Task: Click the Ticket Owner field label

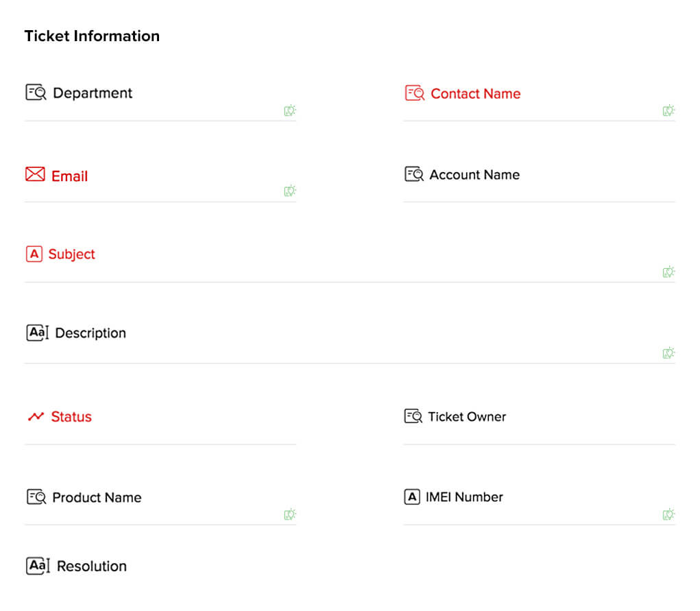Action: (x=467, y=416)
